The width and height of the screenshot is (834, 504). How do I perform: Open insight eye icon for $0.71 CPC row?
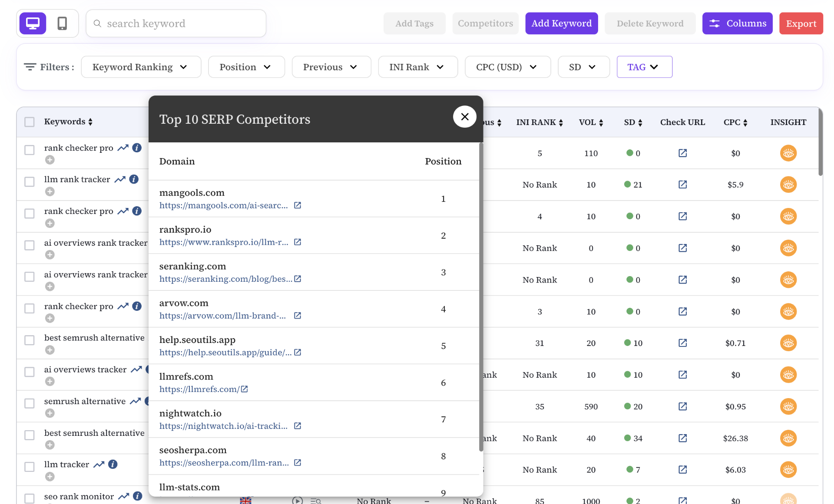788,343
